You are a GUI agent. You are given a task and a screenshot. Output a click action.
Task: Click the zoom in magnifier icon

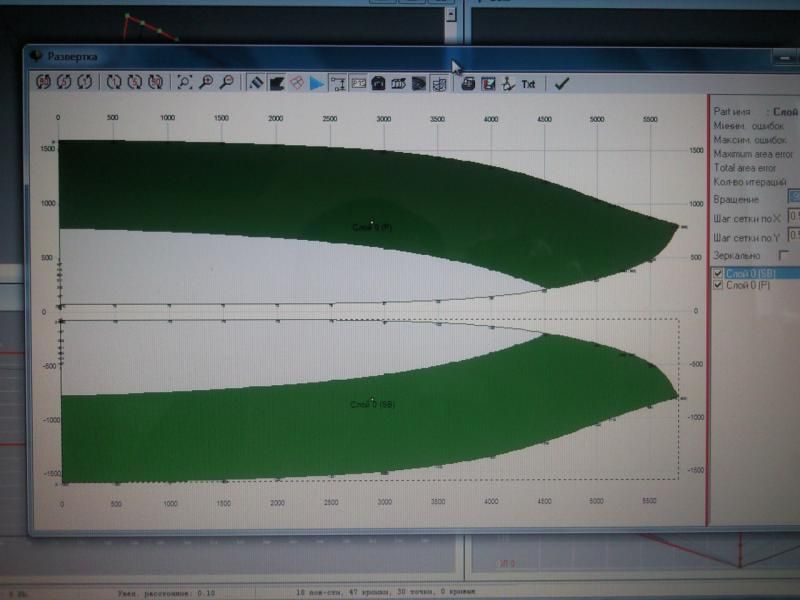[207, 83]
